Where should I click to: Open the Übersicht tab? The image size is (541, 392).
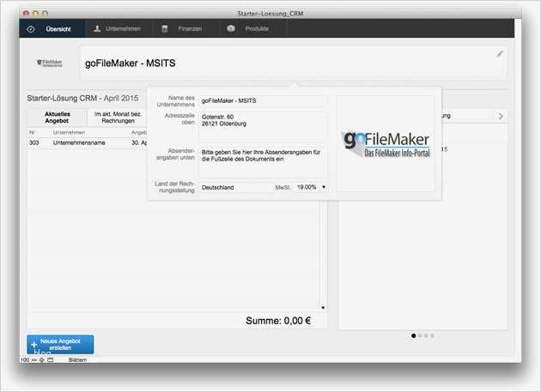pyautogui.click(x=52, y=29)
